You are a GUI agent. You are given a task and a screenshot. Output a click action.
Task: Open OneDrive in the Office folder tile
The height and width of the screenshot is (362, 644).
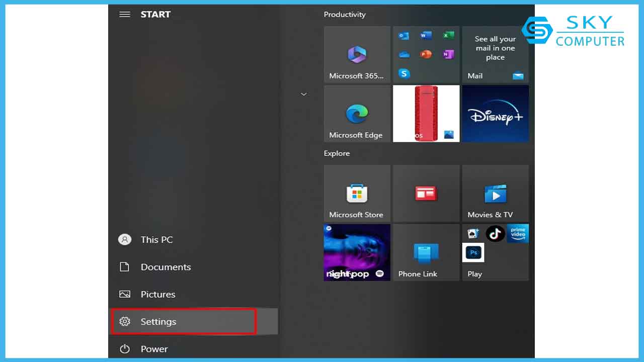404,54
